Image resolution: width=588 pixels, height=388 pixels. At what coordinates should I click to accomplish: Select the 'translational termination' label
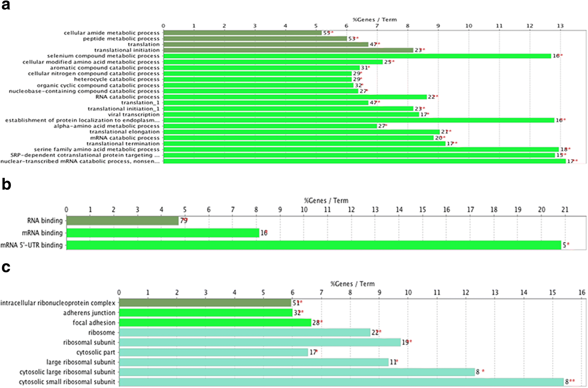tap(123, 143)
